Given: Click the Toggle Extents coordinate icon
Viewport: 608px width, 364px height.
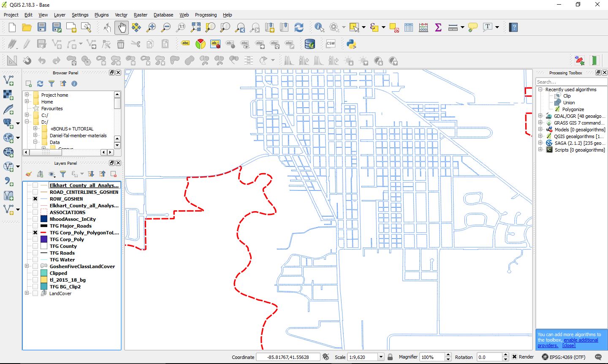Looking at the screenshot, I should coord(326,357).
